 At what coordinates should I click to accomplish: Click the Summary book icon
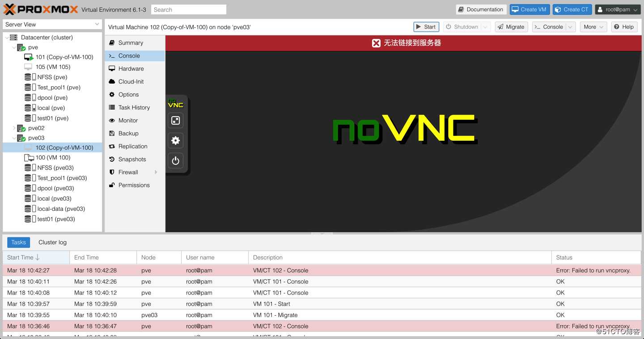click(112, 43)
